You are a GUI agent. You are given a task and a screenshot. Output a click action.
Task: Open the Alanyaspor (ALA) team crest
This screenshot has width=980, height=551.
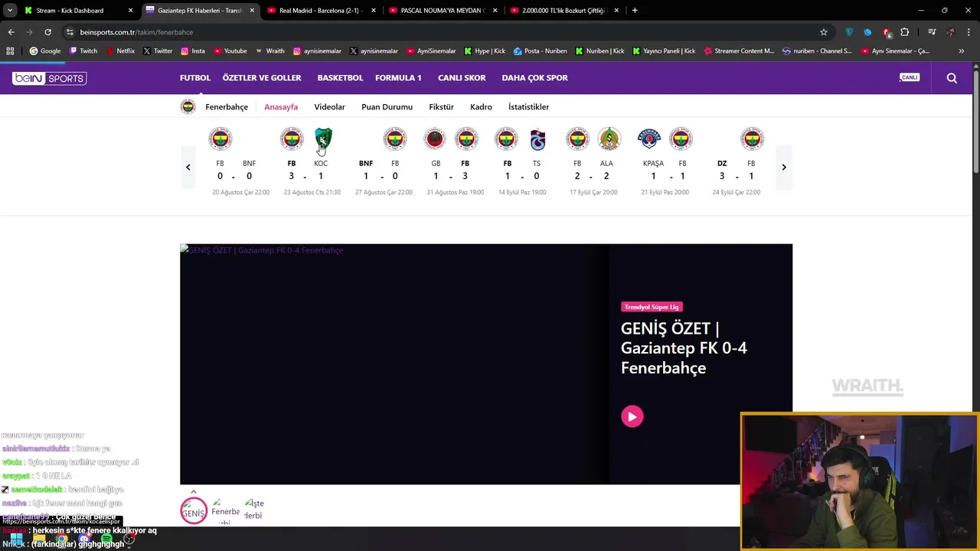[x=609, y=139]
